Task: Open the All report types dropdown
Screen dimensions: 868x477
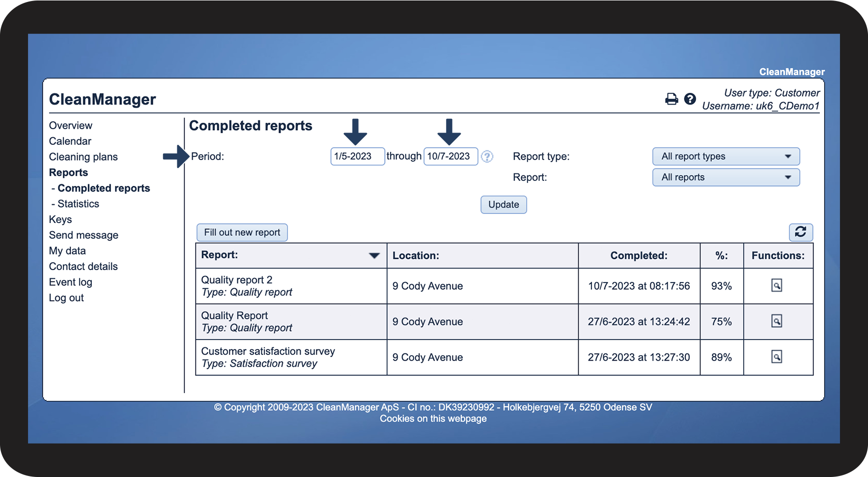Action: coord(726,156)
